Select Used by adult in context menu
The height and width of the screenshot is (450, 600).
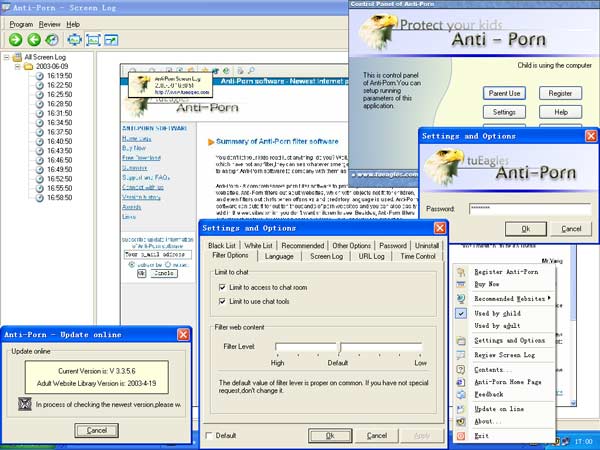(x=497, y=326)
